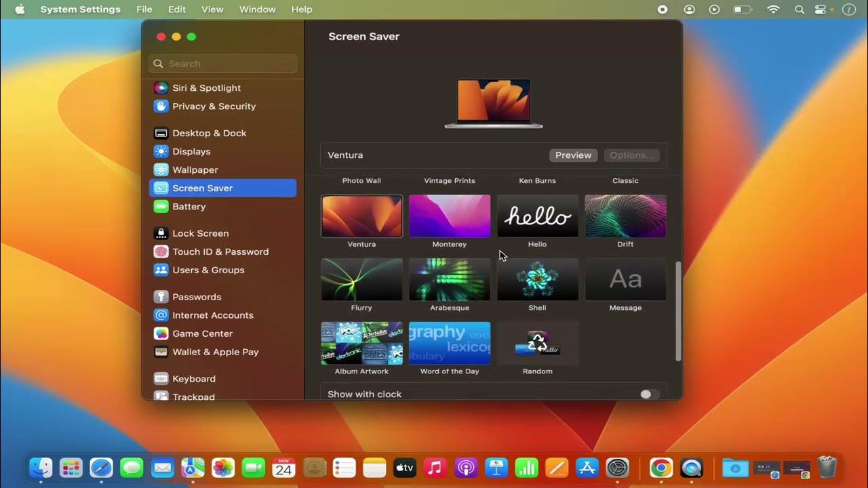Image resolution: width=868 pixels, height=488 pixels.
Task: Launch the App Store from the Dock
Action: coord(587,468)
